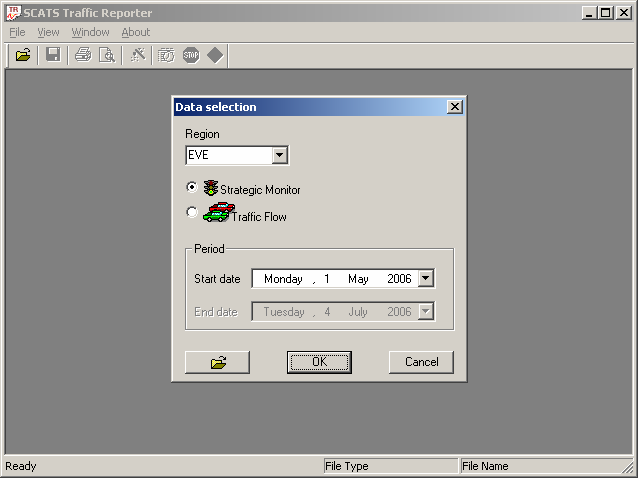Close the Data selection dialog
The image size is (638, 478).
click(x=454, y=107)
